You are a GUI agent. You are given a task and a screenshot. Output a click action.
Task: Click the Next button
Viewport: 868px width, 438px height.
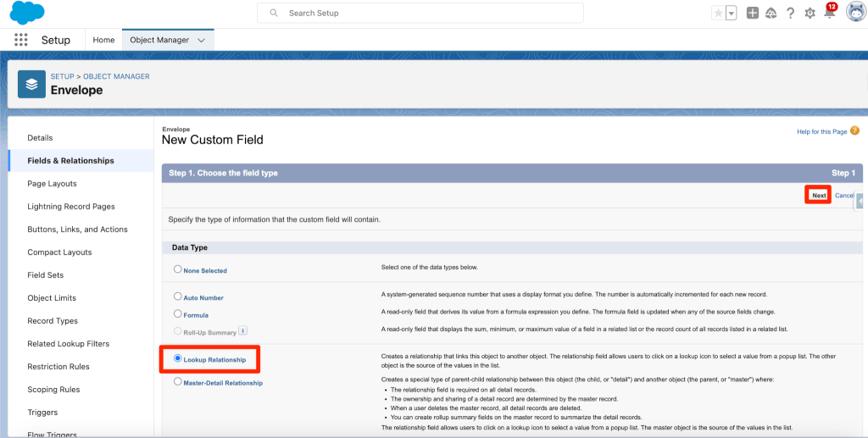click(818, 195)
